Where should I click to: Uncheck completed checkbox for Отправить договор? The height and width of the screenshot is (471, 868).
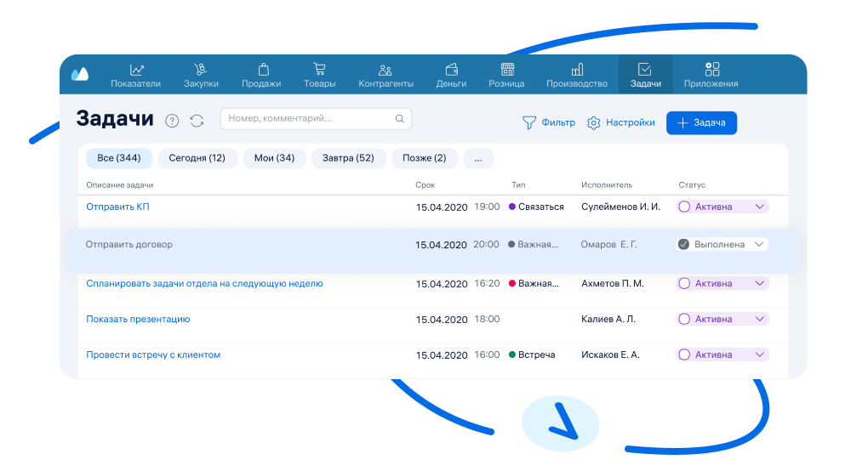click(x=683, y=244)
